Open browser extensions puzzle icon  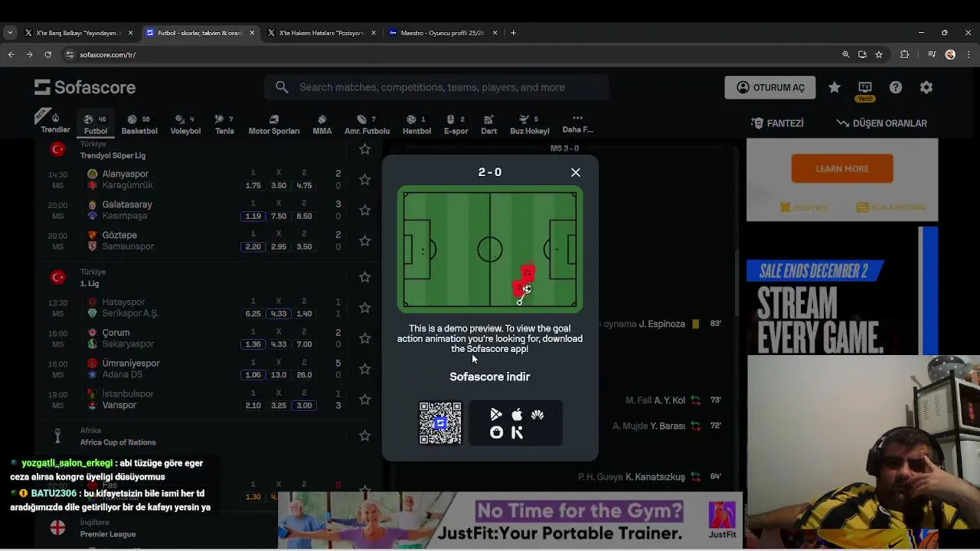(x=905, y=54)
